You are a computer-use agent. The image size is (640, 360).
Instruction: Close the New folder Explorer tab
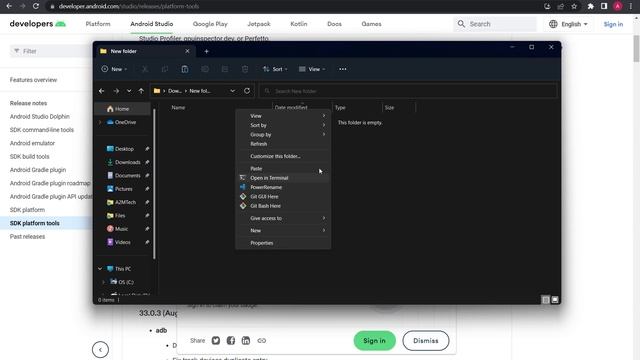point(187,51)
